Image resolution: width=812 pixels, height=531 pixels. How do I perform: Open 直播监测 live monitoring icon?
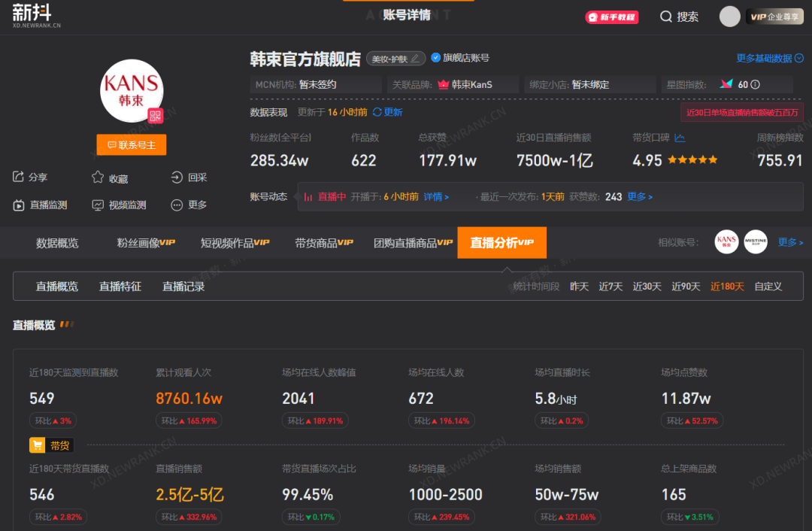pos(19,205)
